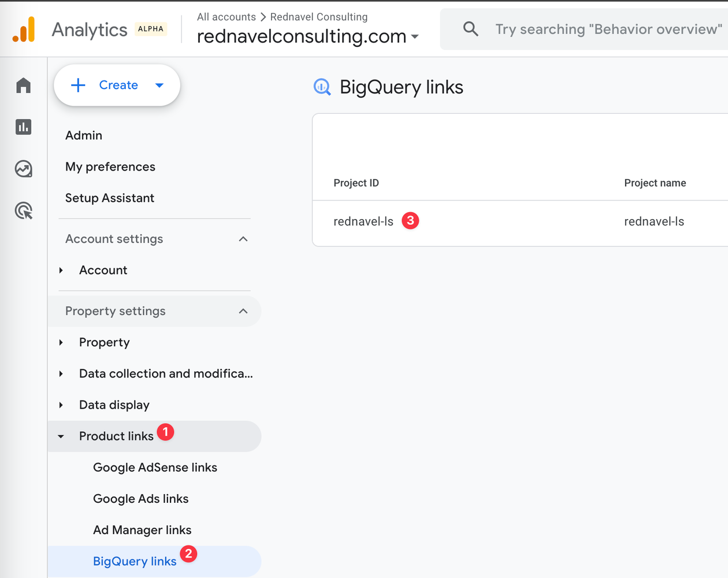Expand the Property tree item
Viewport: 728px width, 578px height.
(x=61, y=343)
